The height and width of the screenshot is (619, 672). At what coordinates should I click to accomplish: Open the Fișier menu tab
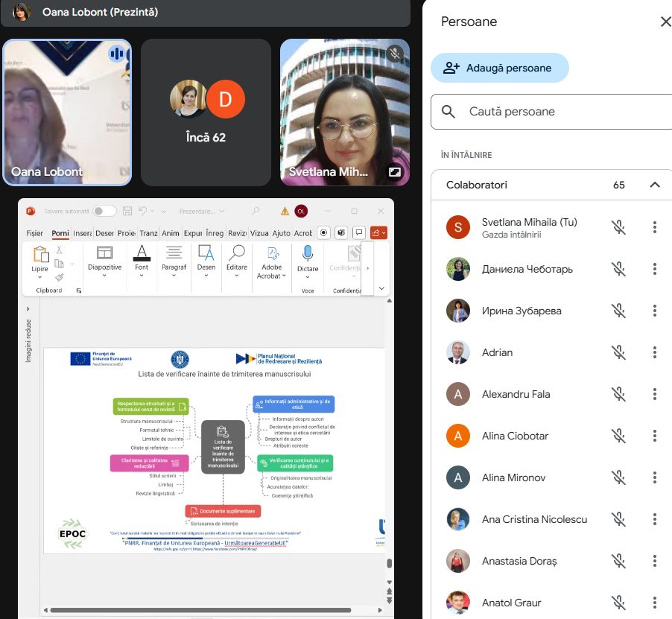click(x=35, y=233)
